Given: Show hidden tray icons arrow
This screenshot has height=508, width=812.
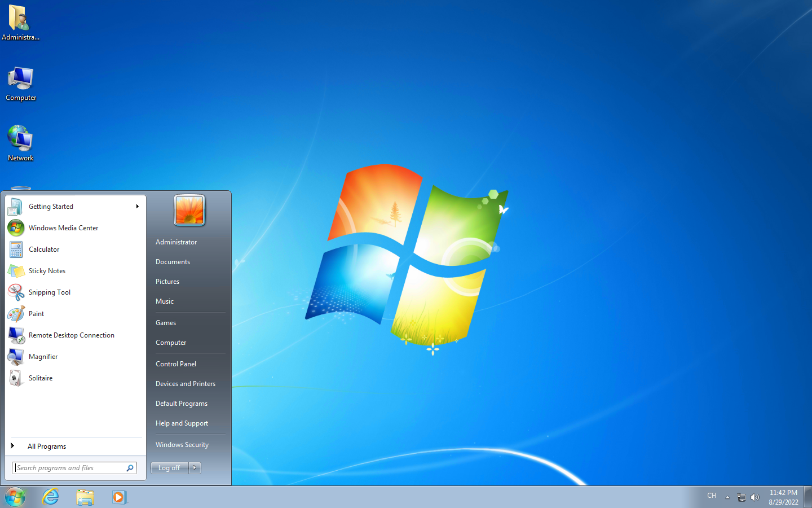Looking at the screenshot, I should (727, 497).
